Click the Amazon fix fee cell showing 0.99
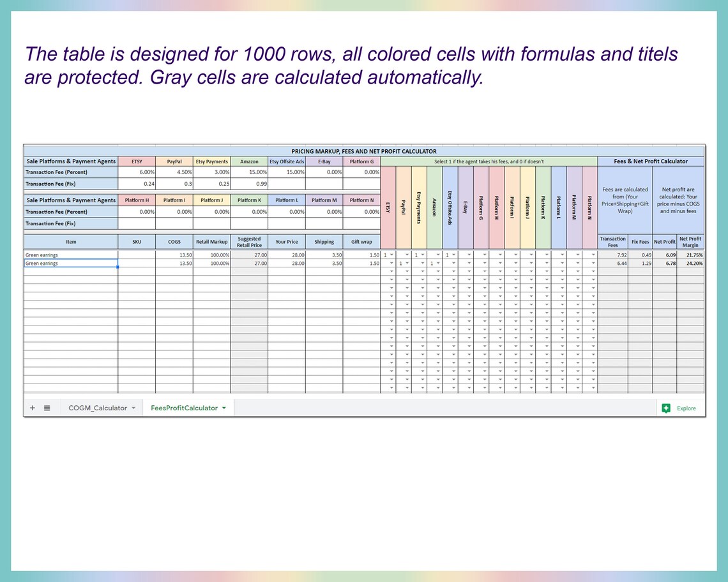Image resolution: width=728 pixels, height=582 pixels. tap(249, 184)
